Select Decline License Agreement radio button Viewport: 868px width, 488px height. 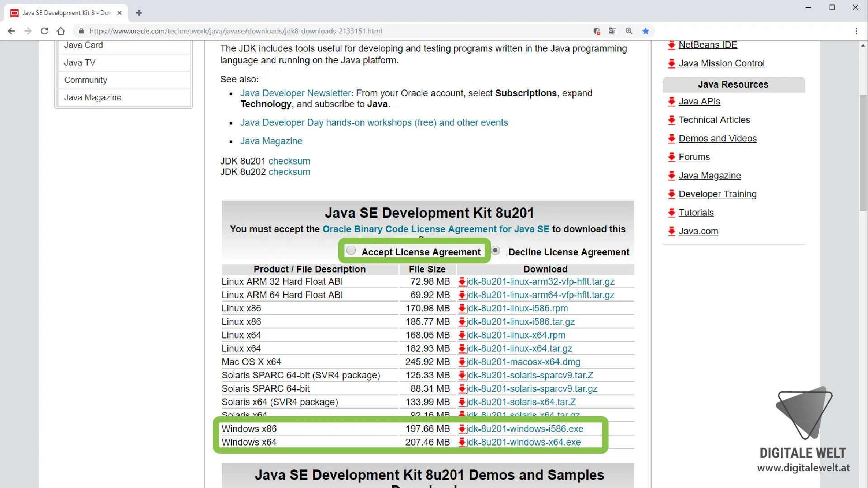496,250
